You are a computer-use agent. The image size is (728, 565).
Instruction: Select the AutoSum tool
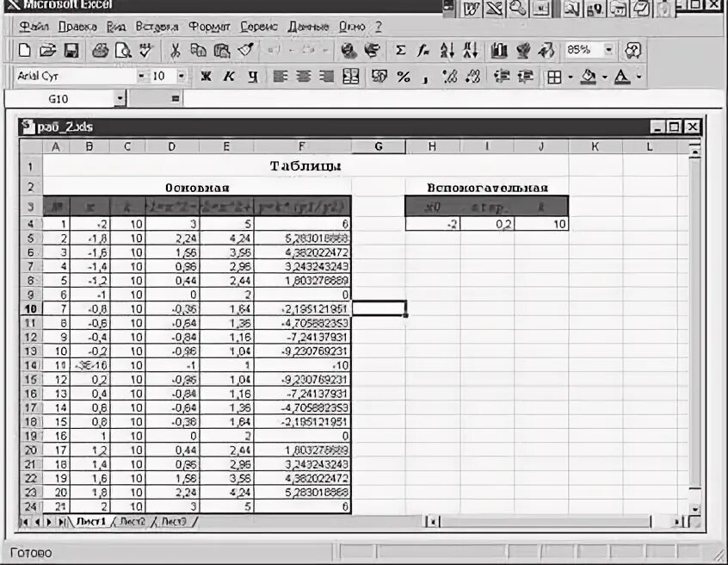[403, 52]
